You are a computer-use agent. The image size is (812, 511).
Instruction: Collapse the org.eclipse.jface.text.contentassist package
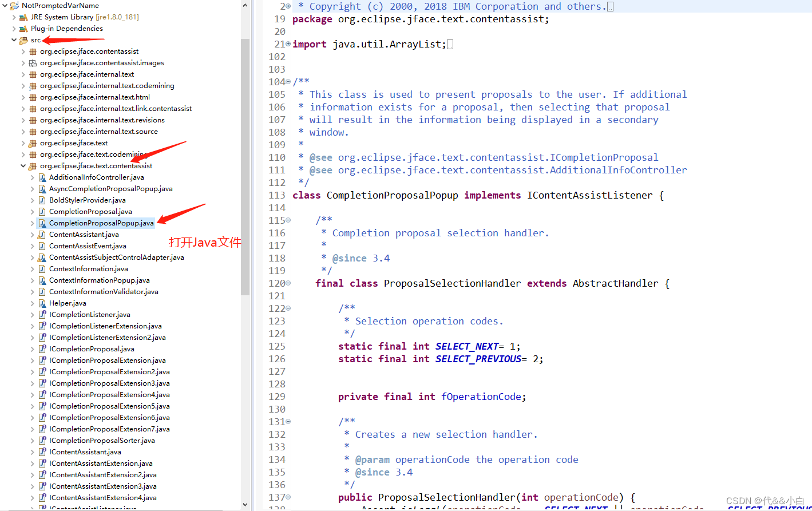click(x=23, y=166)
